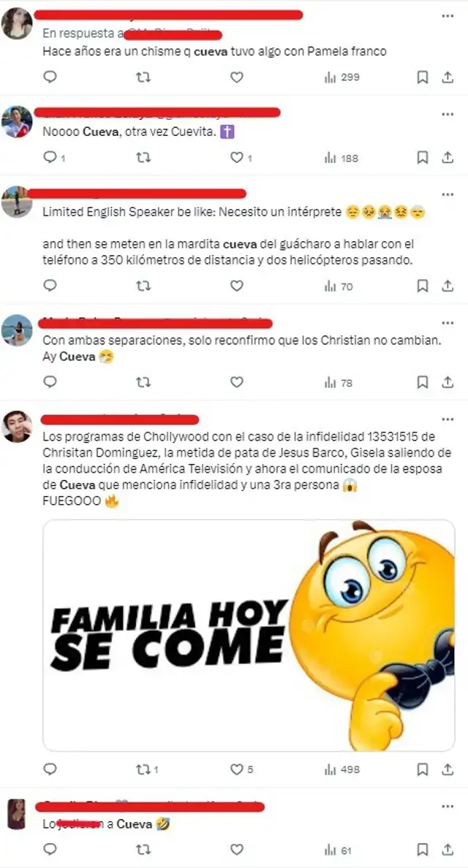
Task: Open the profile avatar of the Chollywood tweet author
Action: click(17, 426)
